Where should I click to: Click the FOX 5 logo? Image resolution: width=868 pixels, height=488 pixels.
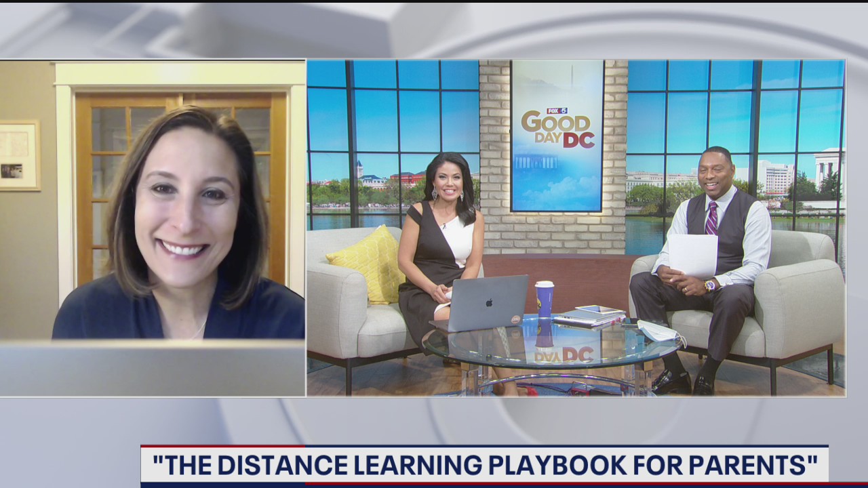pyautogui.click(x=557, y=110)
